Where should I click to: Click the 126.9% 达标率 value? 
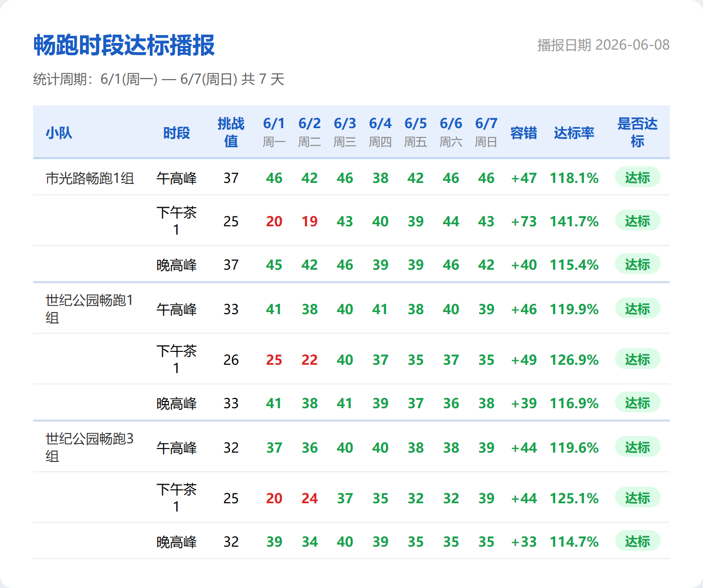tap(574, 360)
